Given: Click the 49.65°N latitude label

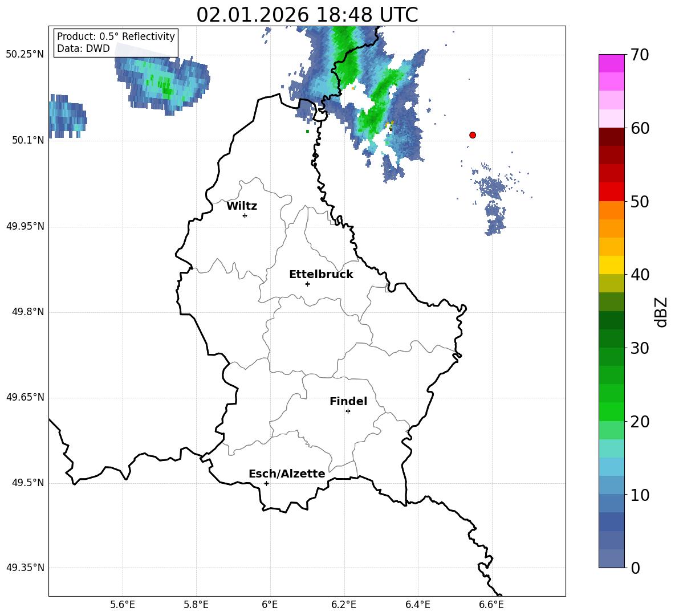Looking at the screenshot, I should (25, 397).
